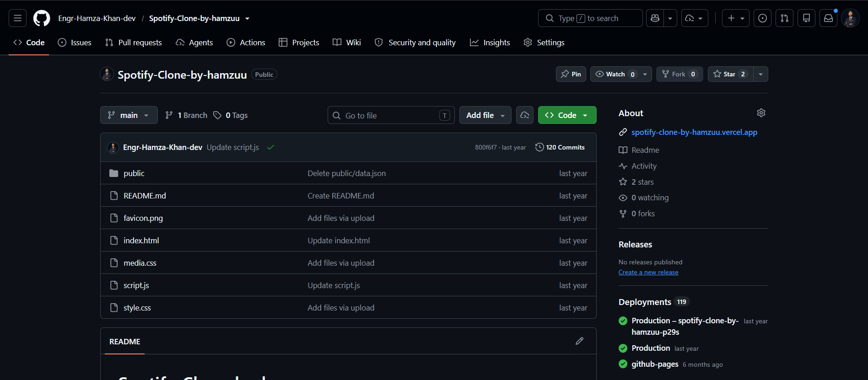
Task: View 0 watching link
Action: click(644, 198)
